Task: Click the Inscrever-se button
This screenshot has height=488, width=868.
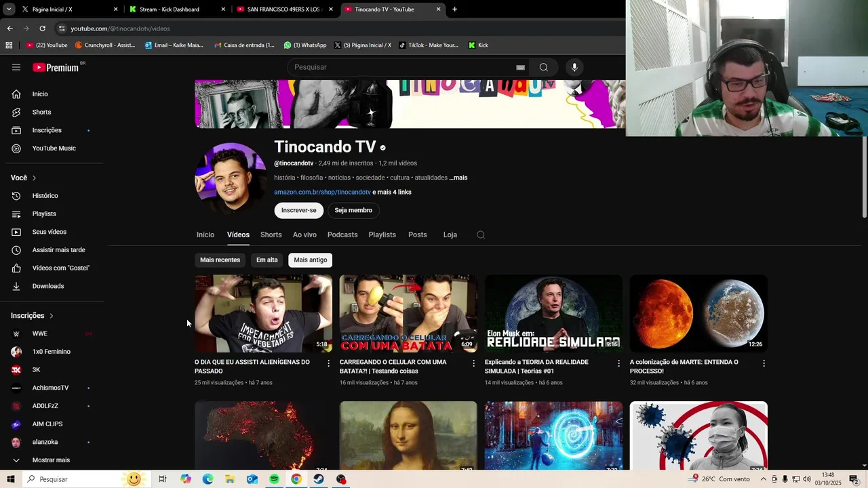Action: pyautogui.click(x=299, y=210)
